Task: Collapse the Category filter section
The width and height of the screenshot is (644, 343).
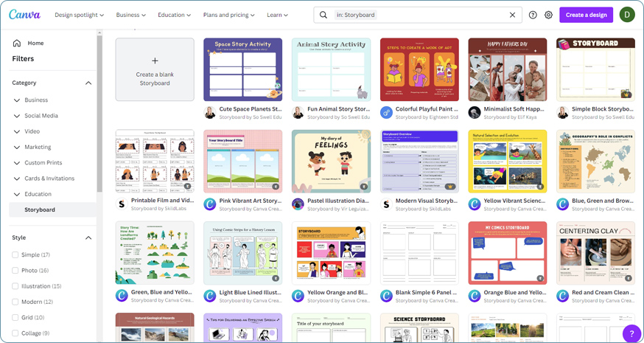Action: point(88,83)
